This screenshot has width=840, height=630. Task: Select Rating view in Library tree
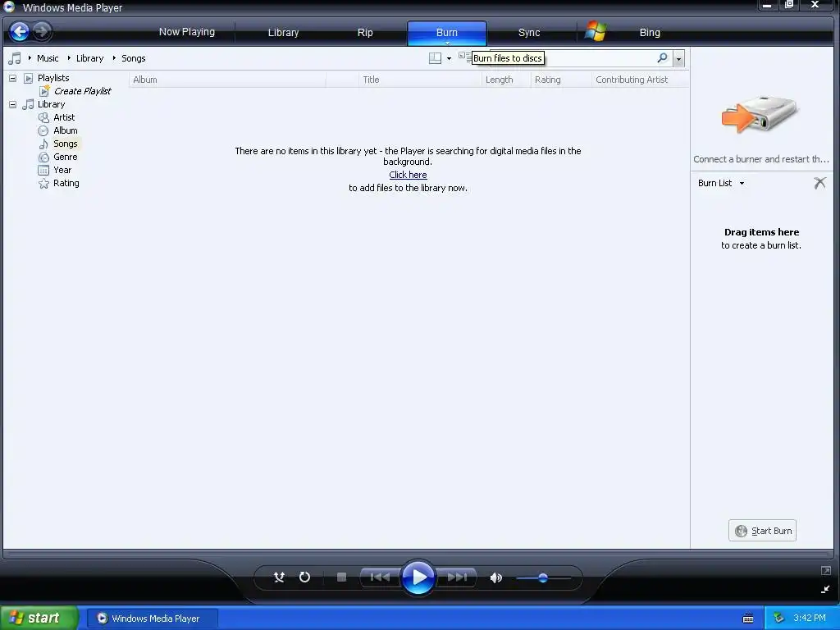click(66, 183)
